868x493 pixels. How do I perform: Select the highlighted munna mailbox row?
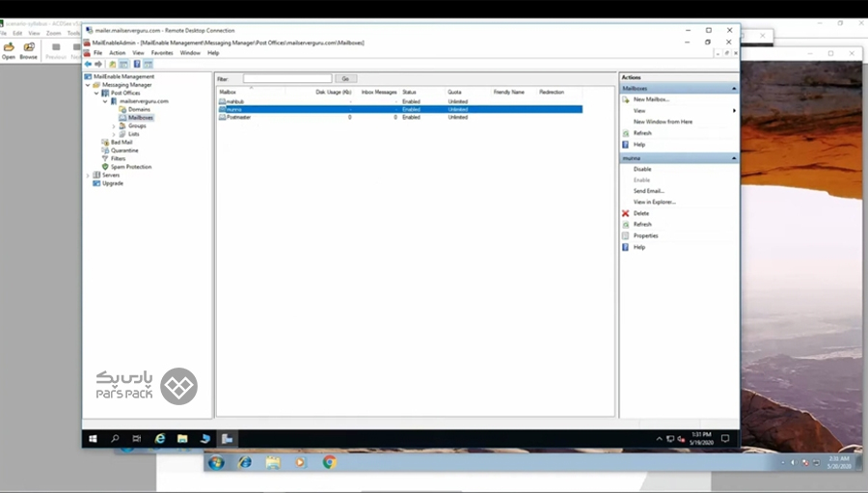[399, 110]
